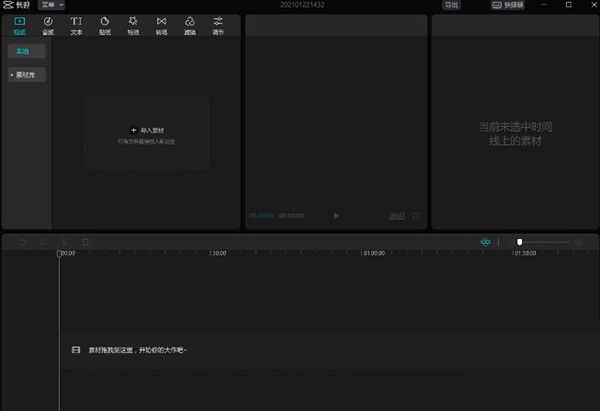The image size is (600, 411).
Task: Toggle fullscreen preview icon in player
Action: (416, 215)
